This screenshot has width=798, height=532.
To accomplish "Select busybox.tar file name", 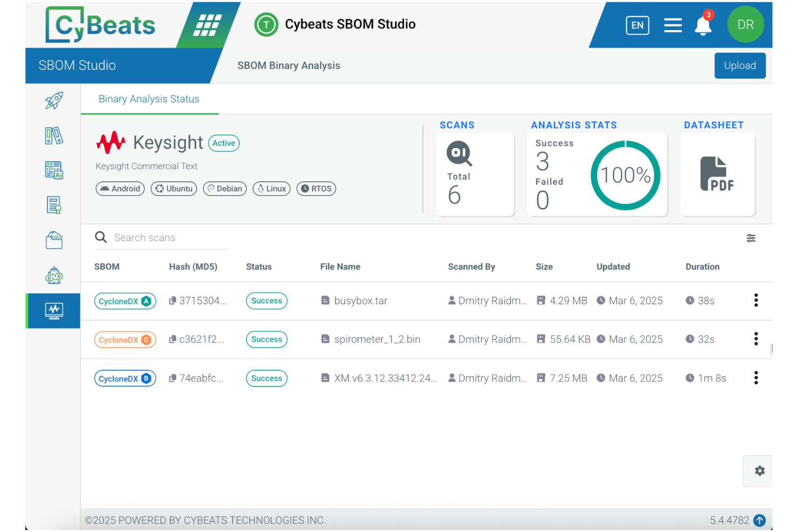I will point(361,301).
